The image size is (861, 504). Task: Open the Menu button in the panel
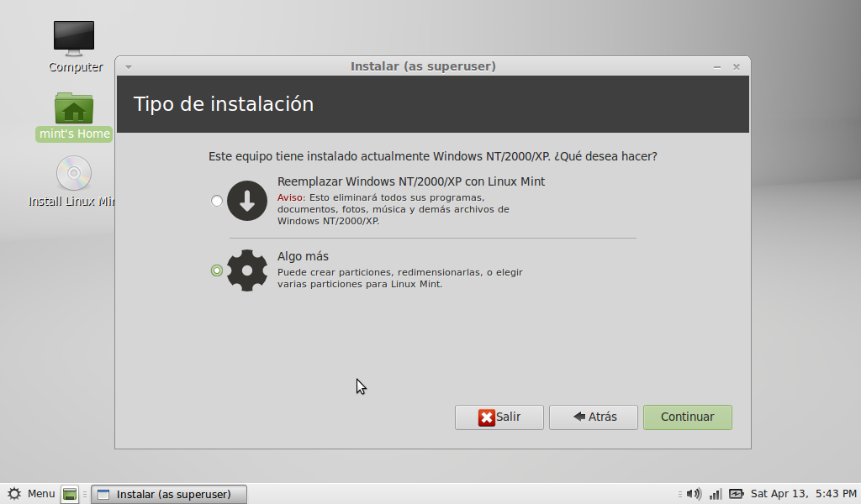click(31, 494)
